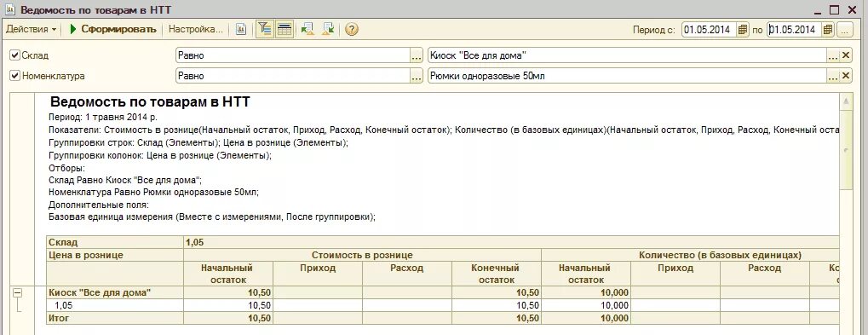Viewport: 868px width, 335px height.
Task: Uncheck the Склад filter checkbox
Action: click(15, 55)
